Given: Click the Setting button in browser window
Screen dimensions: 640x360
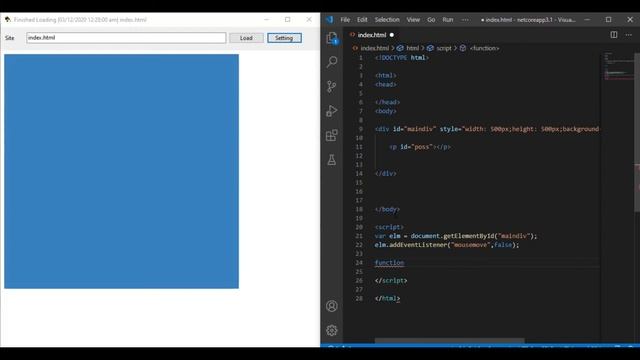Looking at the screenshot, I should (x=284, y=38).
